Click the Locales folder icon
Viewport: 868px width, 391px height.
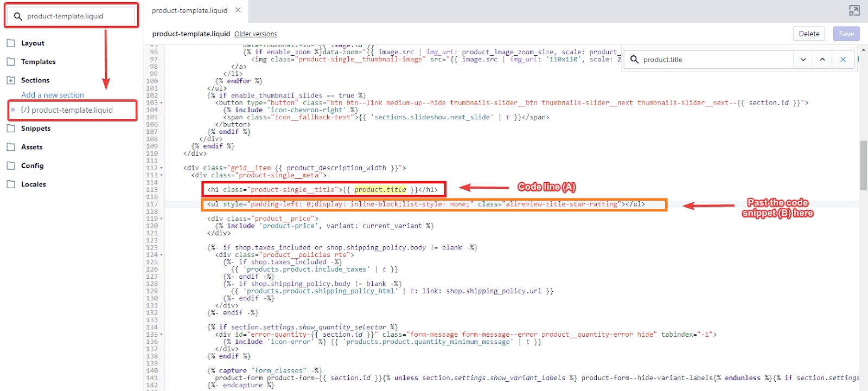tap(11, 184)
